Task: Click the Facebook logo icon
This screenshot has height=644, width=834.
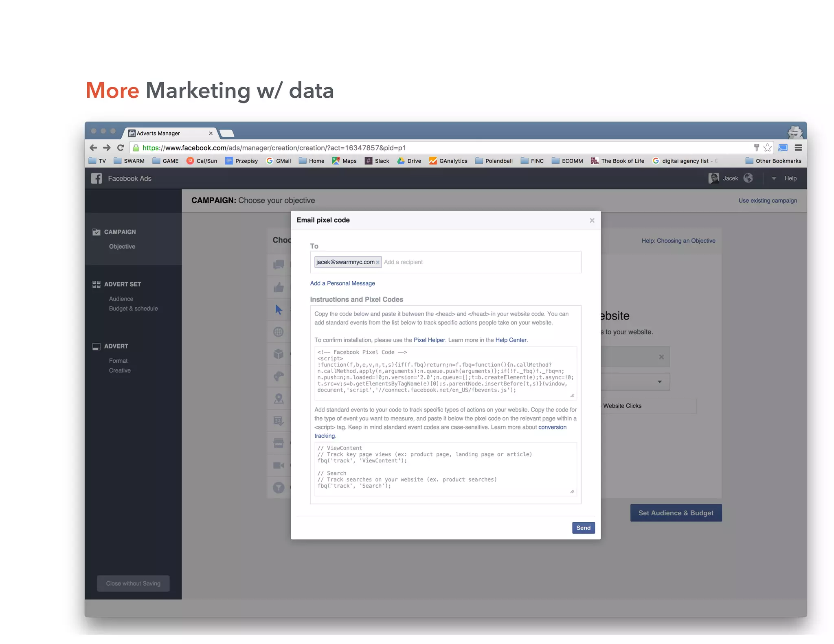Action: (97, 178)
